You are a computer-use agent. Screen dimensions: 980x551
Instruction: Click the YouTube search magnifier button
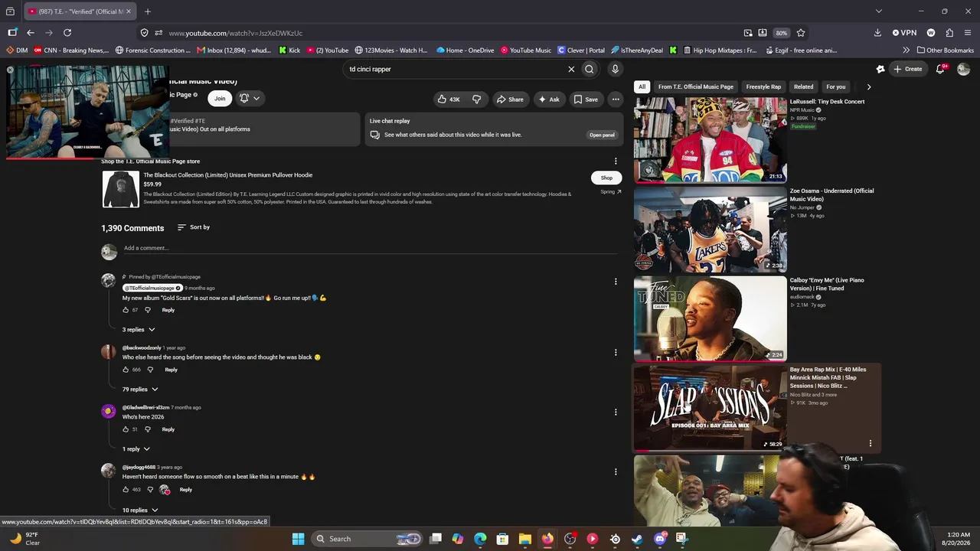590,69
